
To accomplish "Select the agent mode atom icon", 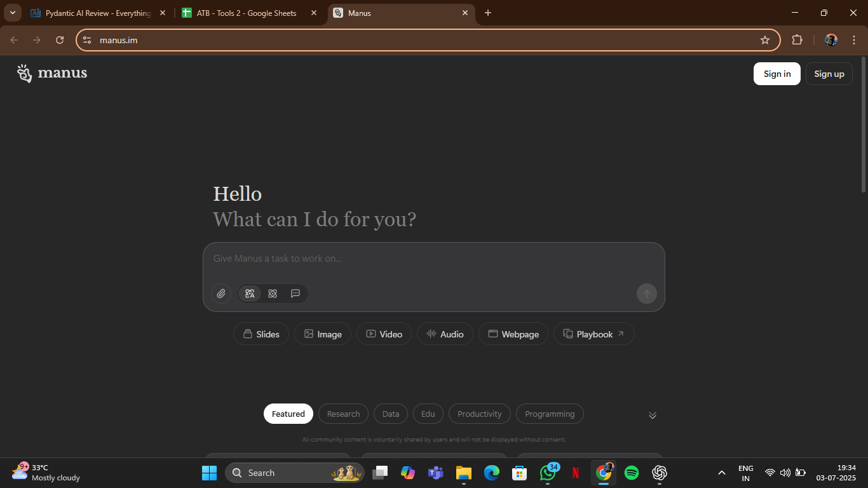I will pyautogui.click(x=273, y=294).
